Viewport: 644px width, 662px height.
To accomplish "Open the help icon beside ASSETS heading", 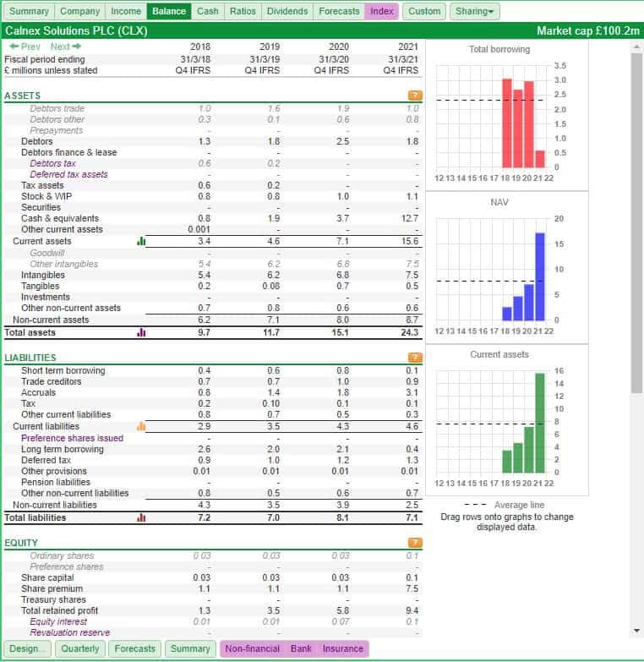I will 415,95.
